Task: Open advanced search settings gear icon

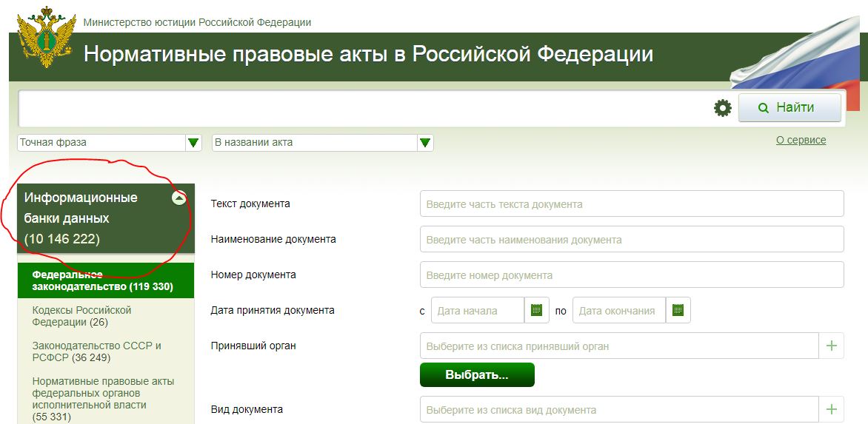Action: click(722, 108)
